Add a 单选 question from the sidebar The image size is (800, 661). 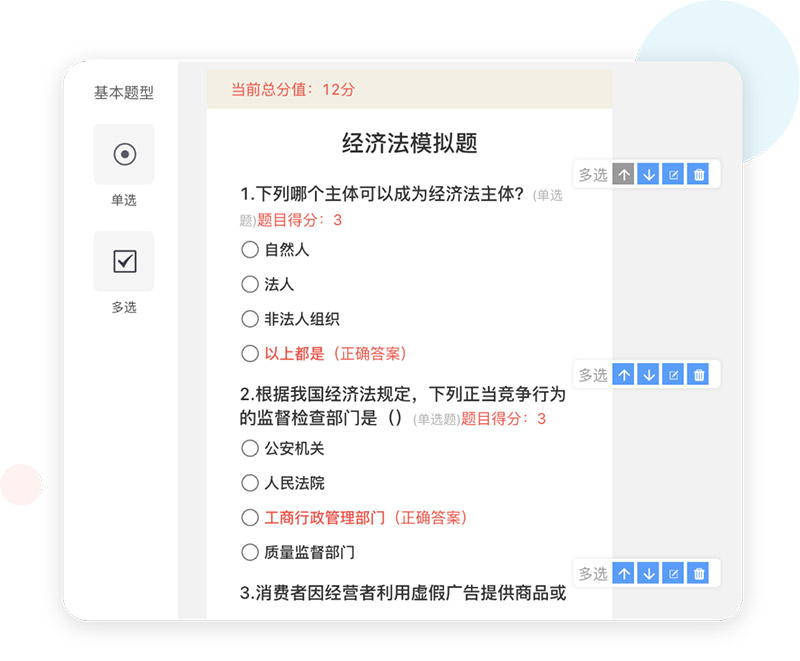point(124,154)
